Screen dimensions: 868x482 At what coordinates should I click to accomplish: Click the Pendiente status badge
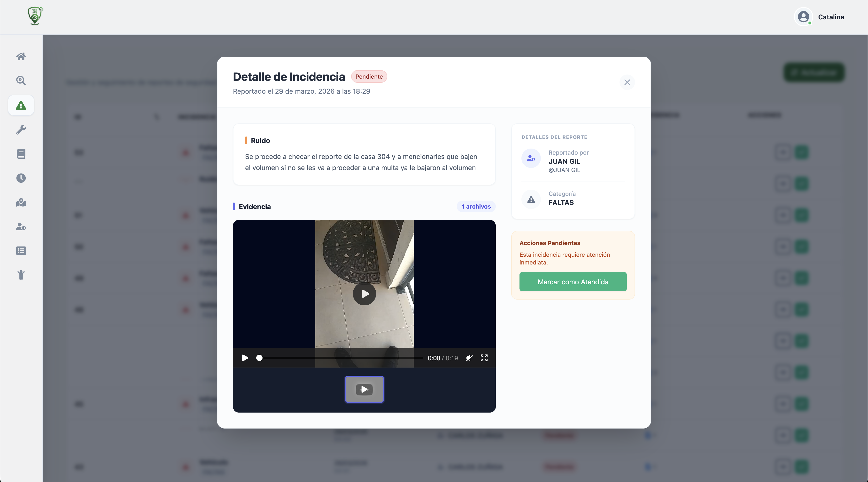pyautogui.click(x=369, y=76)
